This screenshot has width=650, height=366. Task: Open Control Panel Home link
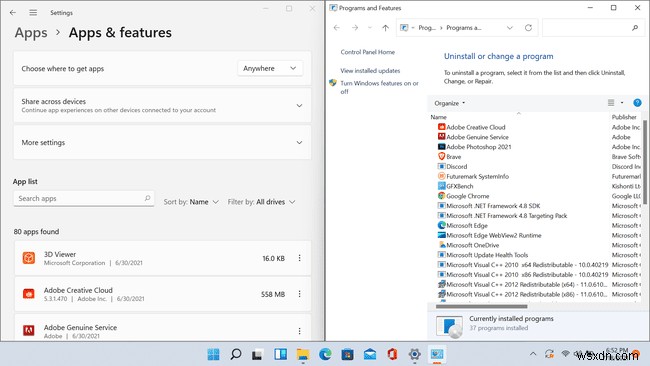point(368,52)
